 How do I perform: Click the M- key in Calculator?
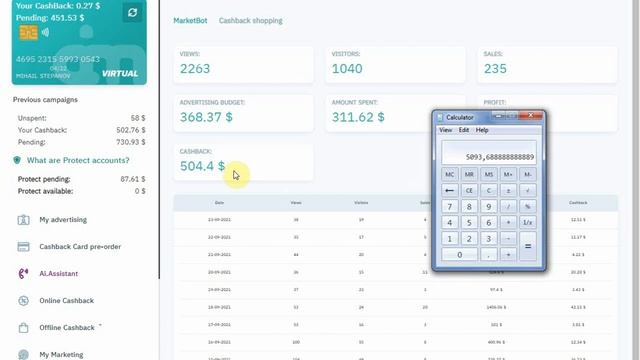527,175
